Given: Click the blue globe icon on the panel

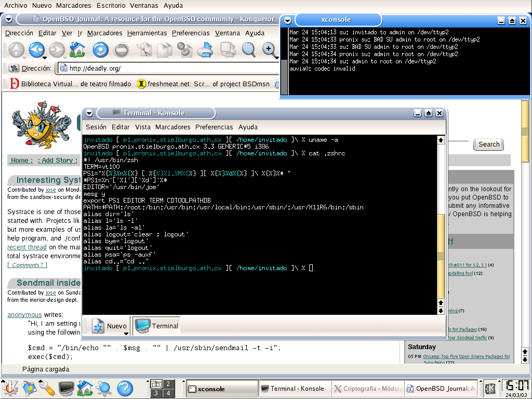Looking at the screenshot, I should click(x=104, y=388).
